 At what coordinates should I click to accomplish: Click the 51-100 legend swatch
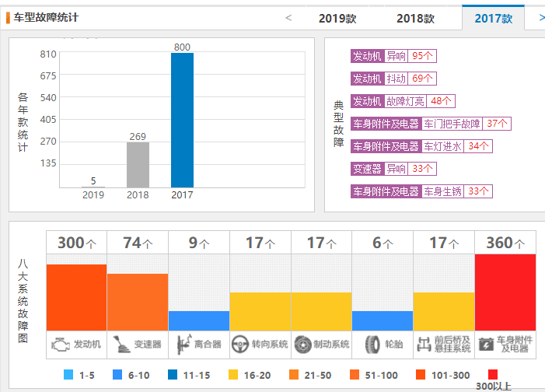coord(355,375)
